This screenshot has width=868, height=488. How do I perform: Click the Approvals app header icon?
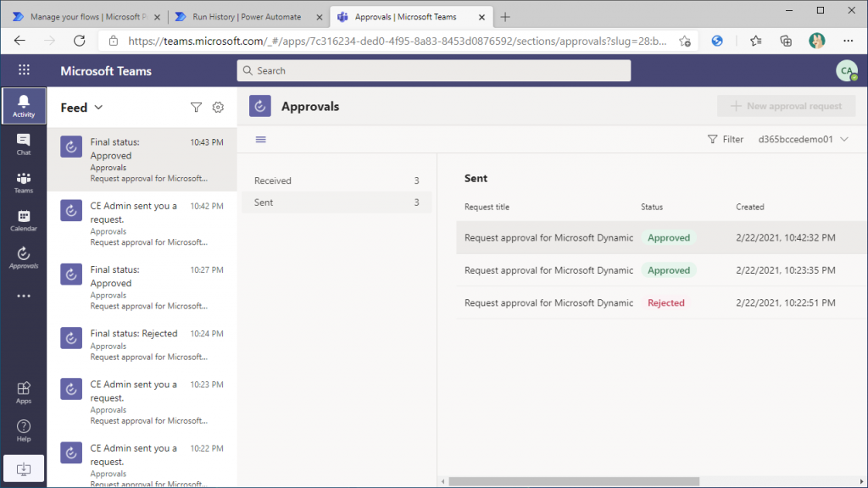pos(259,106)
